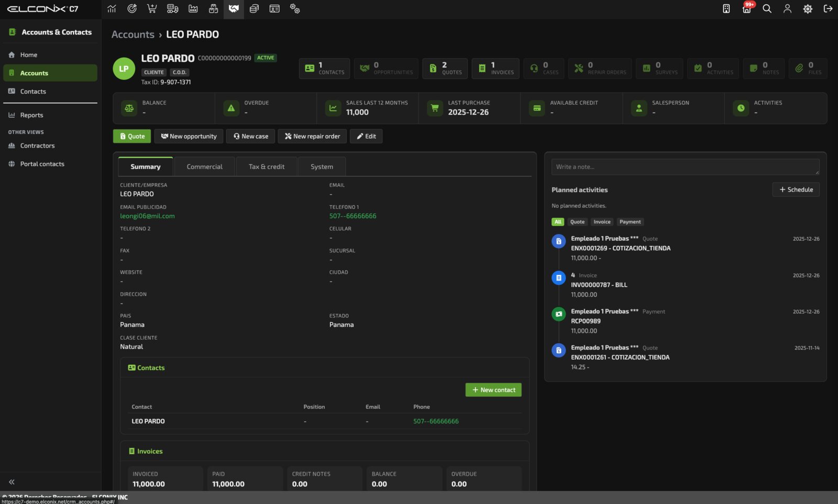Screen dimensions: 838x504
Task: Select Accounts in sidebar
Action: (x=50, y=73)
